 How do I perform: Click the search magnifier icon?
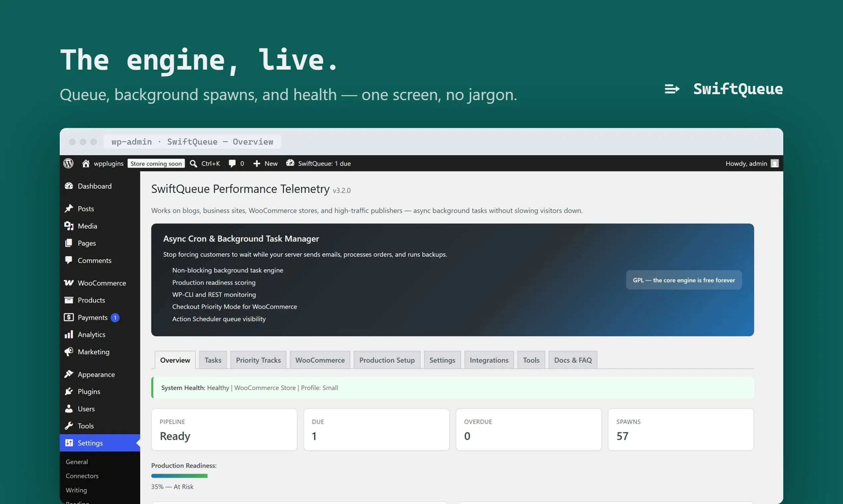(x=193, y=163)
